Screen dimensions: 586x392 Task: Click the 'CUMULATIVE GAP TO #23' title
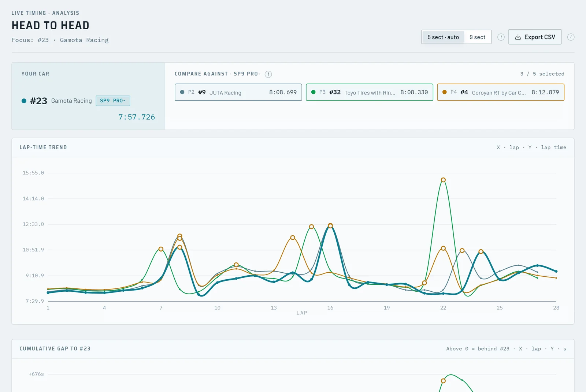[x=55, y=349]
